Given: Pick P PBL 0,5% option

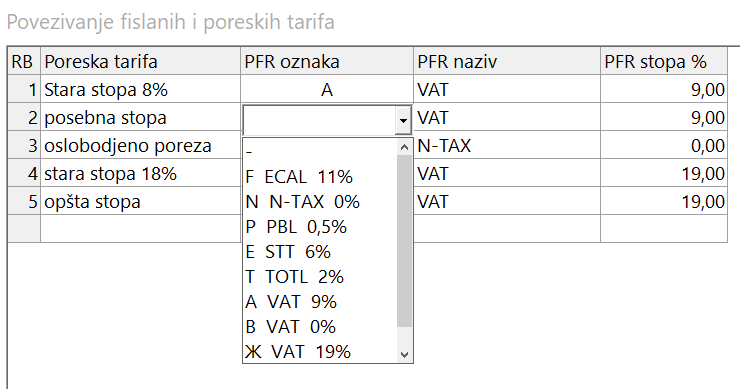Looking at the screenshot, I should (x=321, y=227).
